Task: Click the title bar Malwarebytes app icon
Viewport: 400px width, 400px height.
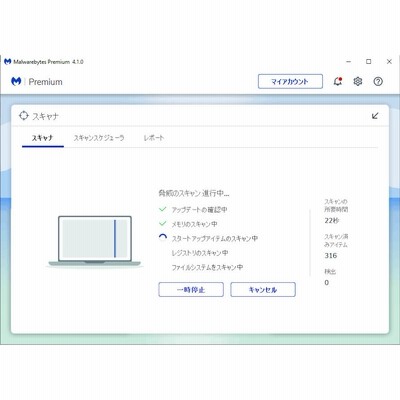Action: click(8, 62)
